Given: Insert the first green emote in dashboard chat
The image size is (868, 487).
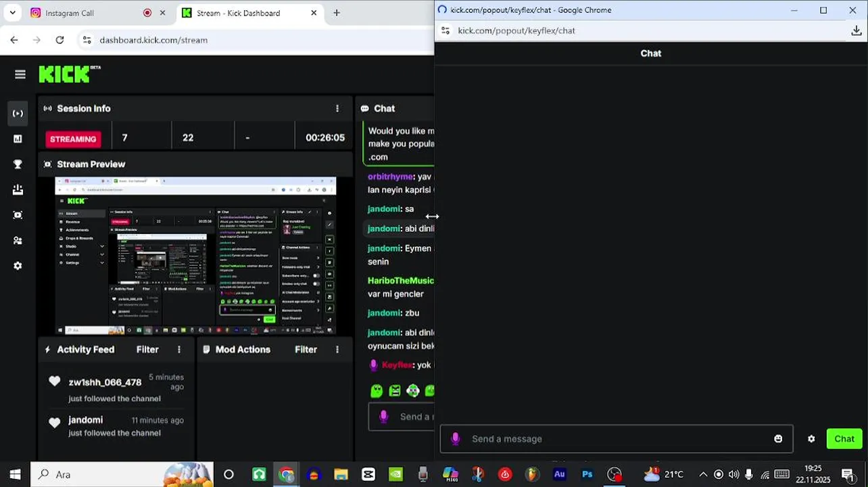Looking at the screenshot, I should pos(377,390).
